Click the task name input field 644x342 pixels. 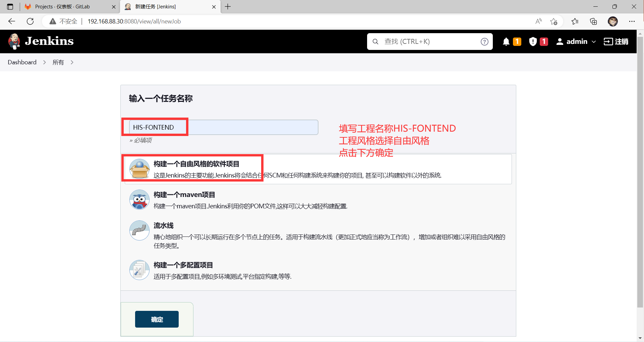[x=224, y=127]
